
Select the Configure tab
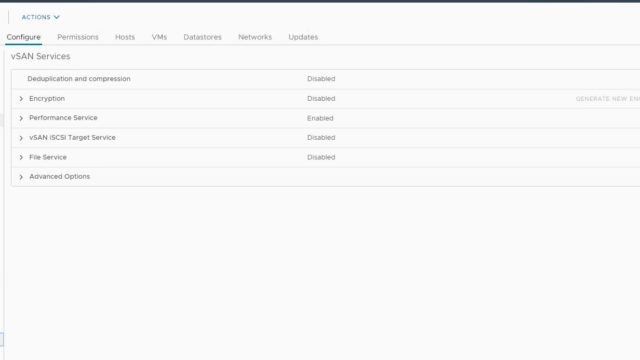coord(24,37)
